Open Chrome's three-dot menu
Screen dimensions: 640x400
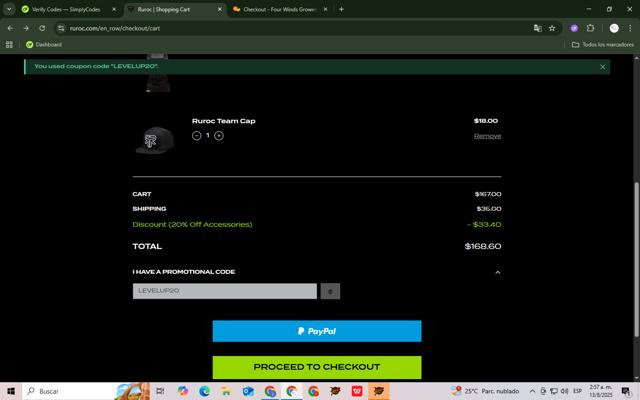tap(630, 28)
